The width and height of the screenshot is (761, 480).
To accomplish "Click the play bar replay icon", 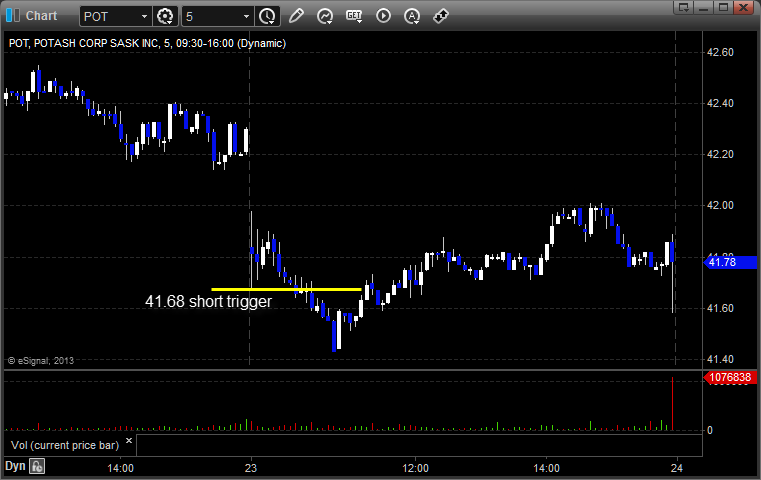I will coord(383,16).
